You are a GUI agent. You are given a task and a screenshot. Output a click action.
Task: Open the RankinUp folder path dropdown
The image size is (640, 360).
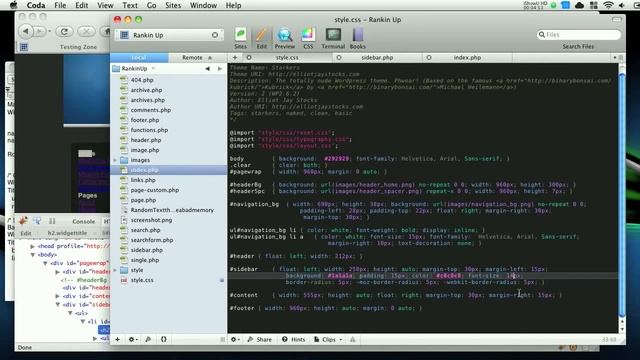pos(134,69)
